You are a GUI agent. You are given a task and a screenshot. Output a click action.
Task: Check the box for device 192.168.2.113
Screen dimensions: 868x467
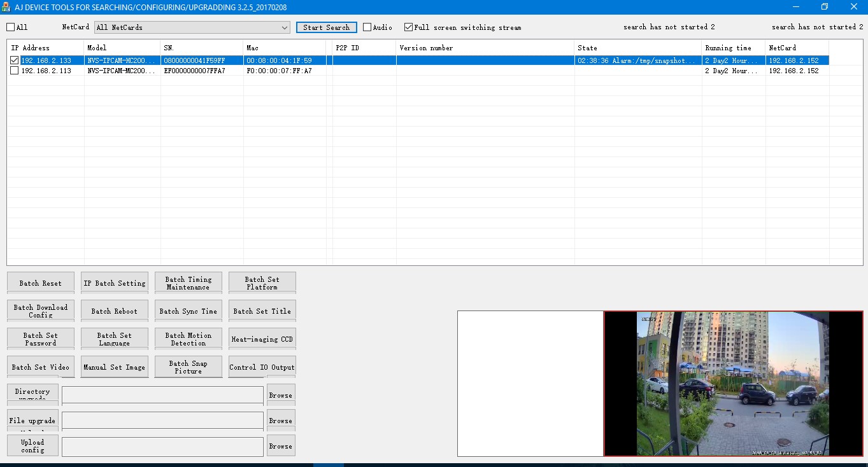coord(14,71)
